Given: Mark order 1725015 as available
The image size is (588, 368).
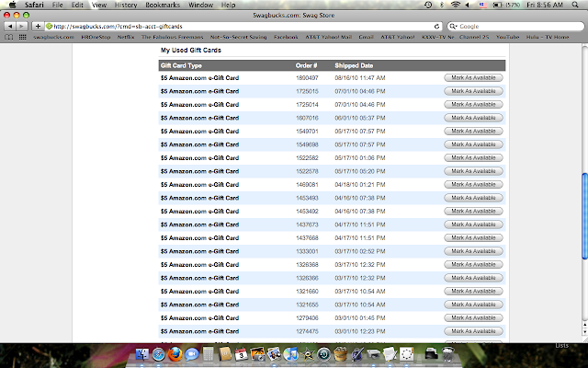Looking at the screenshot, I should point(473,91).
